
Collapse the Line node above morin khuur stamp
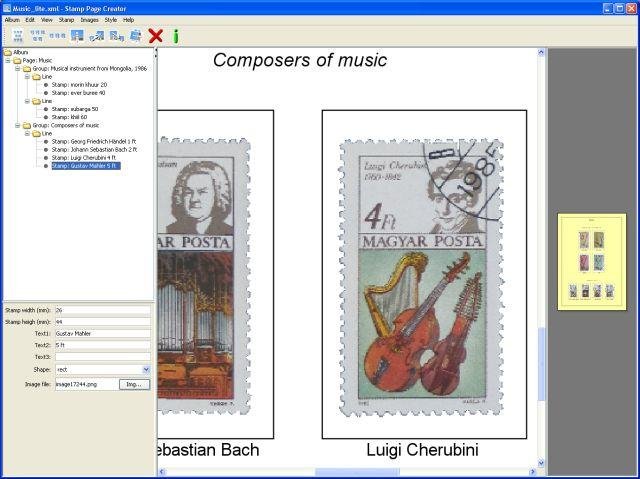[x=27, y=77]
